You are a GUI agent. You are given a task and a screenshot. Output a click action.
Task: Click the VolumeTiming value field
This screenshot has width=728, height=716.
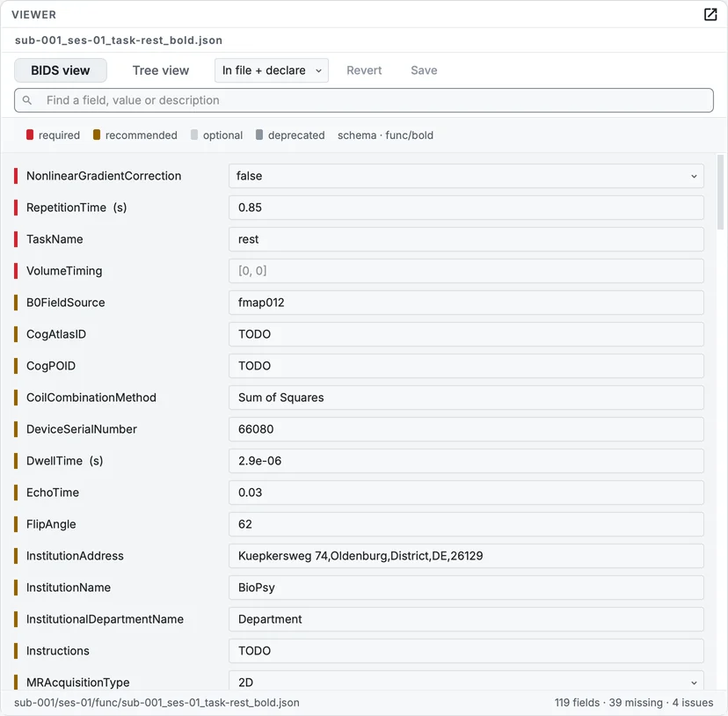click(466, 271)
